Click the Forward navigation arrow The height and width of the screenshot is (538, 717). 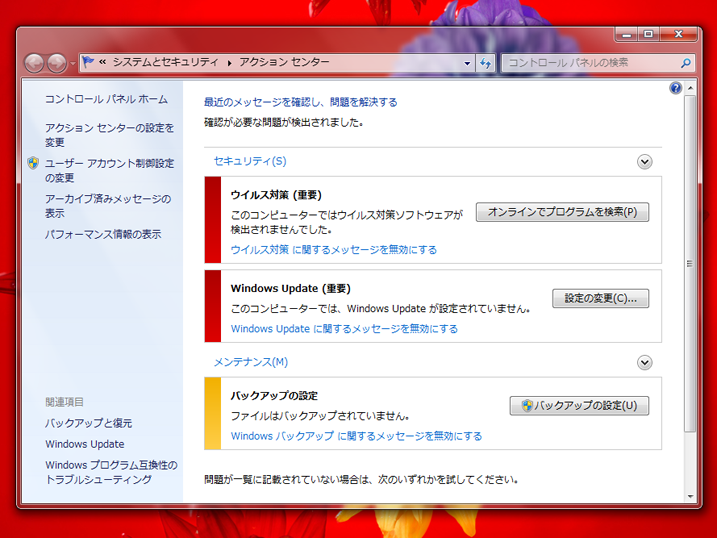tap(57, 63)
